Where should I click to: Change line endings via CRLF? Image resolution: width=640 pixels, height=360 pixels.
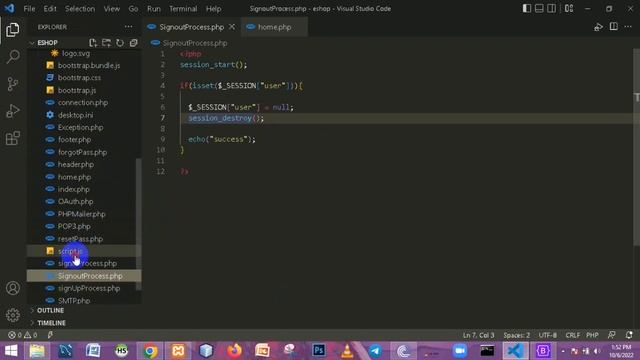(573, 335)
